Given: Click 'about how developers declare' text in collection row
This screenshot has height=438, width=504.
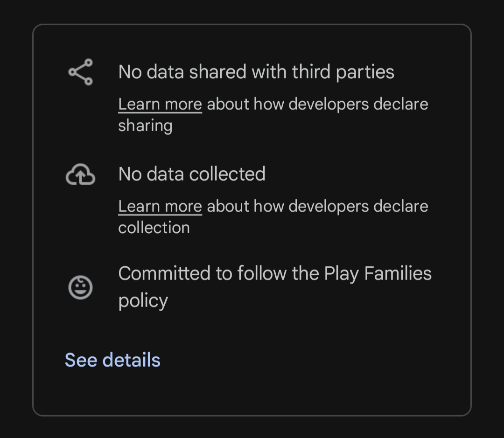Looking at the screenshot, I should 318,206.
